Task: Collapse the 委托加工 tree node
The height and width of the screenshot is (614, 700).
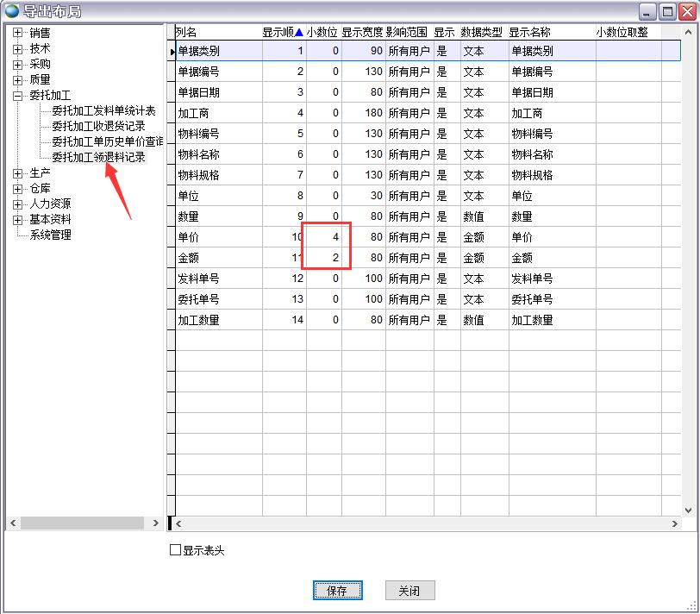Action: click(17, 95)
